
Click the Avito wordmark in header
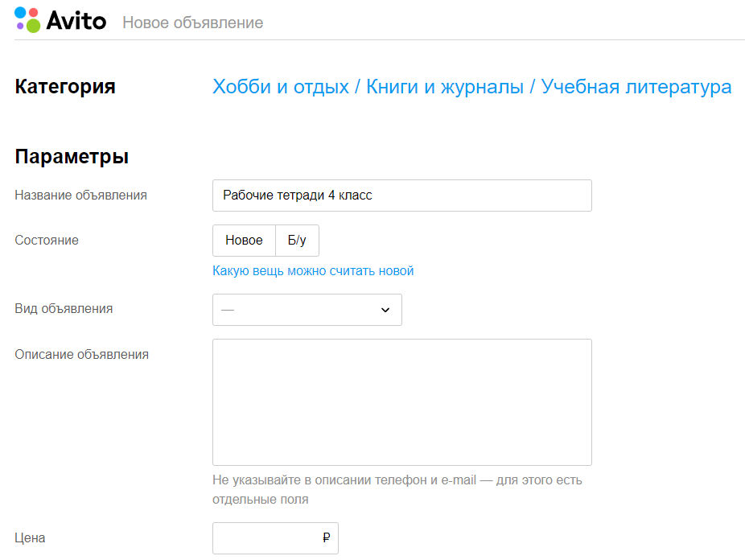pyautogui.click(x=76, y=21)
